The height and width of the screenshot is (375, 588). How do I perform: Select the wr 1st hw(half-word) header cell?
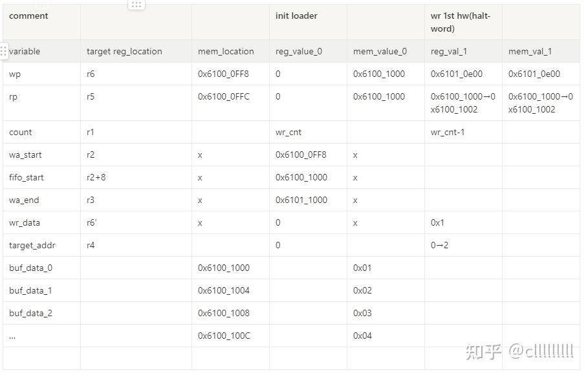click(x=463, y=22)
